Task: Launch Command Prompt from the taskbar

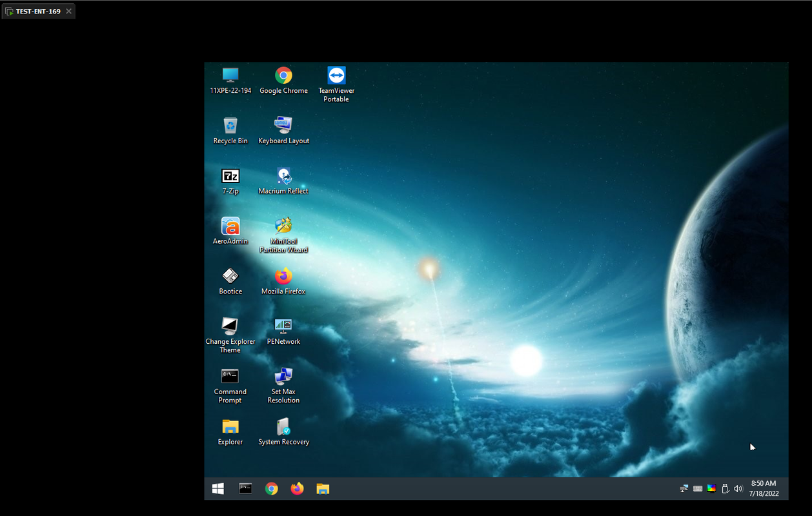Action: tap(245, 489)
